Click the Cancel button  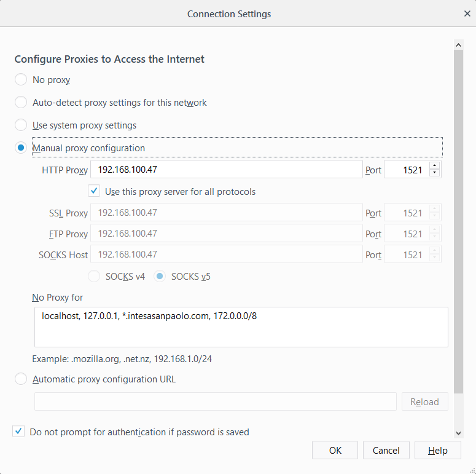[x=386, y=450]
